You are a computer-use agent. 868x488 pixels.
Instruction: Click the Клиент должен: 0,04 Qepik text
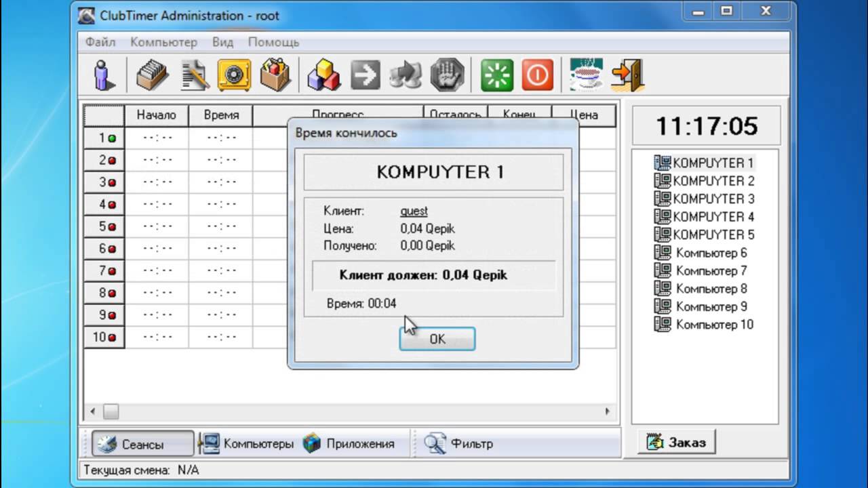coord(423,275)
